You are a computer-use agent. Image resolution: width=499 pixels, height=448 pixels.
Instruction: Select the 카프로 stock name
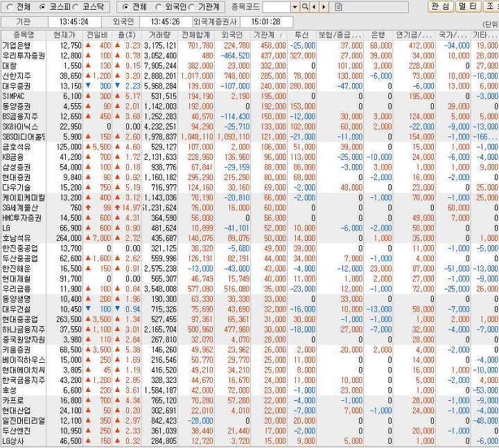pyautogui.click(x=12, y=401)
